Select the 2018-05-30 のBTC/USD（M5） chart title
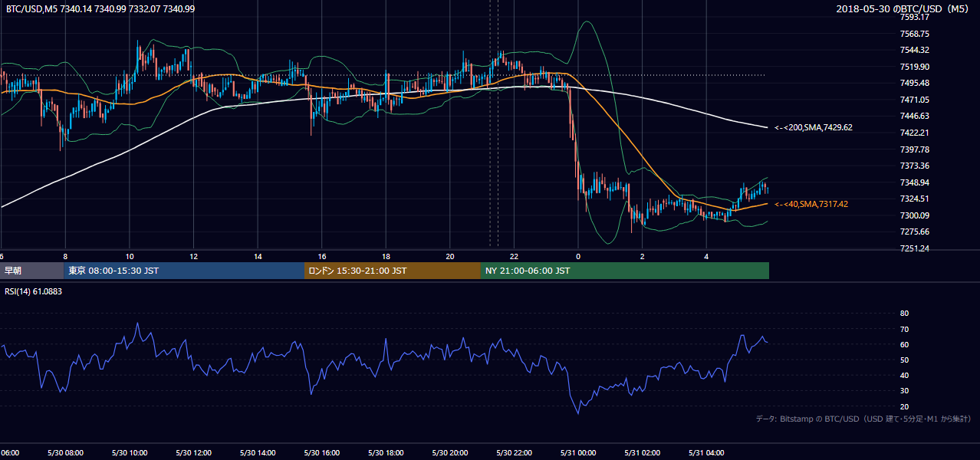The width and height of the screenshot is (980, 460). [902, 8]
